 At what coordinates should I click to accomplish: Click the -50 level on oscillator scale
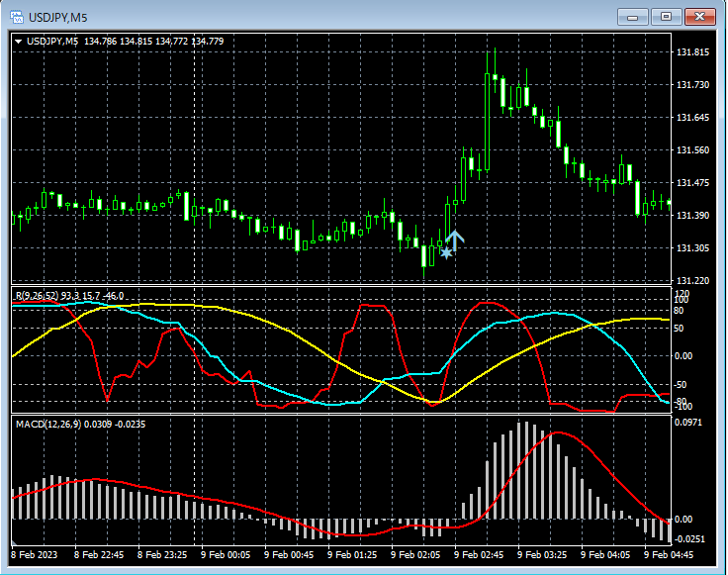click(x=680, y=385)
